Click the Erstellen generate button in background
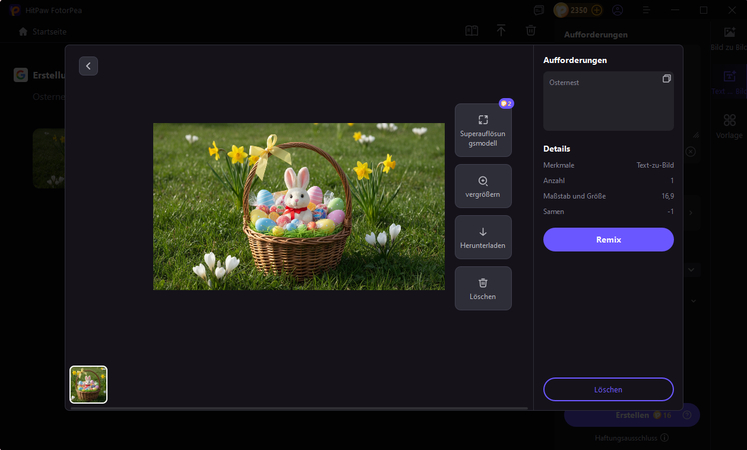747x450 pixels. 632,415
